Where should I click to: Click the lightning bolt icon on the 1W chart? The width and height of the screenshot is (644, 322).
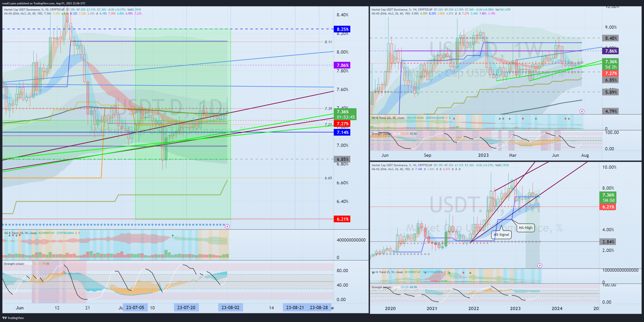pos(582,111)
